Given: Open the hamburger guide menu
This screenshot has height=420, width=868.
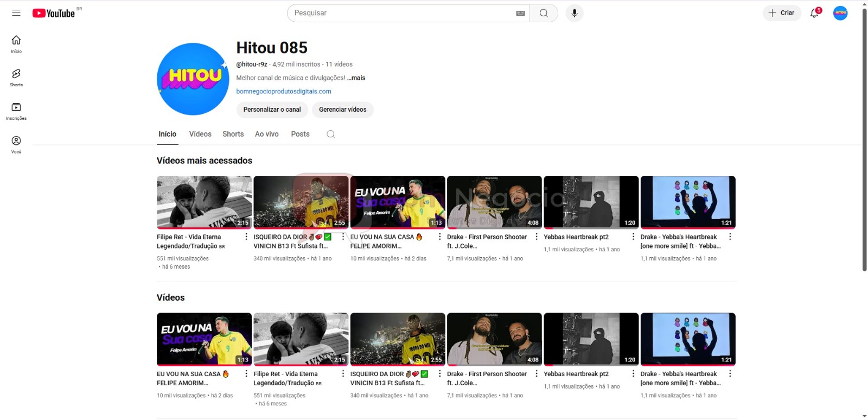Looking at the screenshot, I should 16,13.
